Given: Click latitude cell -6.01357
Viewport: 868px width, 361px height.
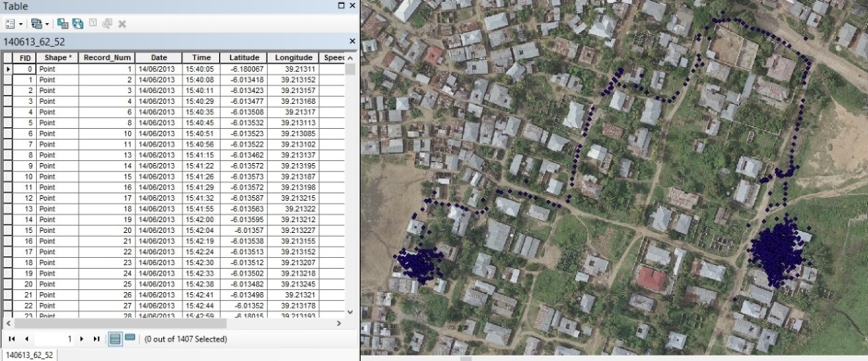Looking at the screenshot, I should (x=244, y=231).
